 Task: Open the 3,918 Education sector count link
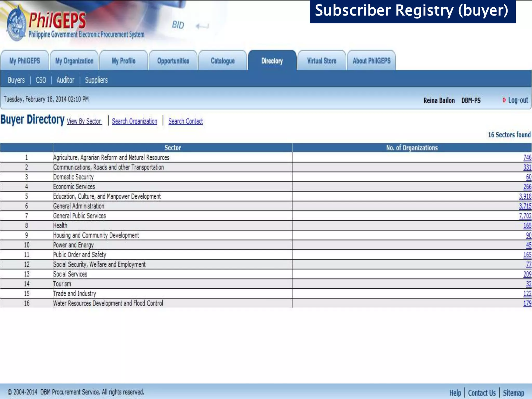(x=525, y=196)
